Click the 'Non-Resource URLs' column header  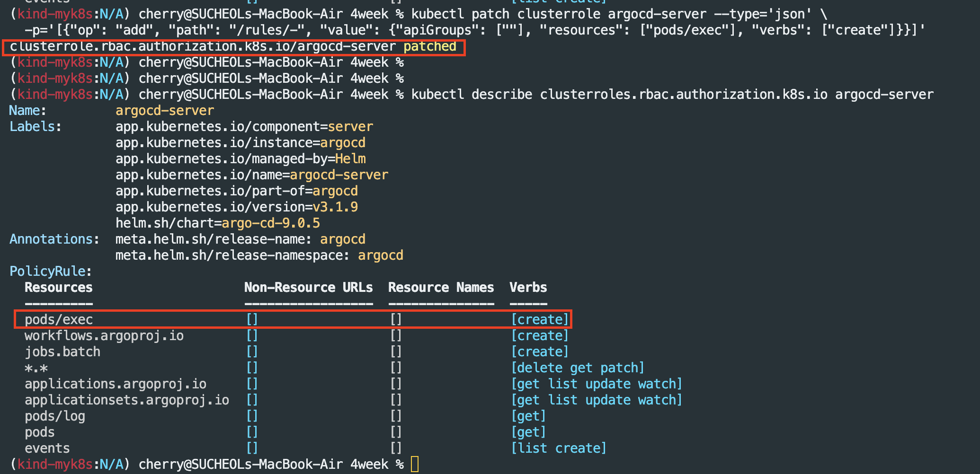coord(309,288)
